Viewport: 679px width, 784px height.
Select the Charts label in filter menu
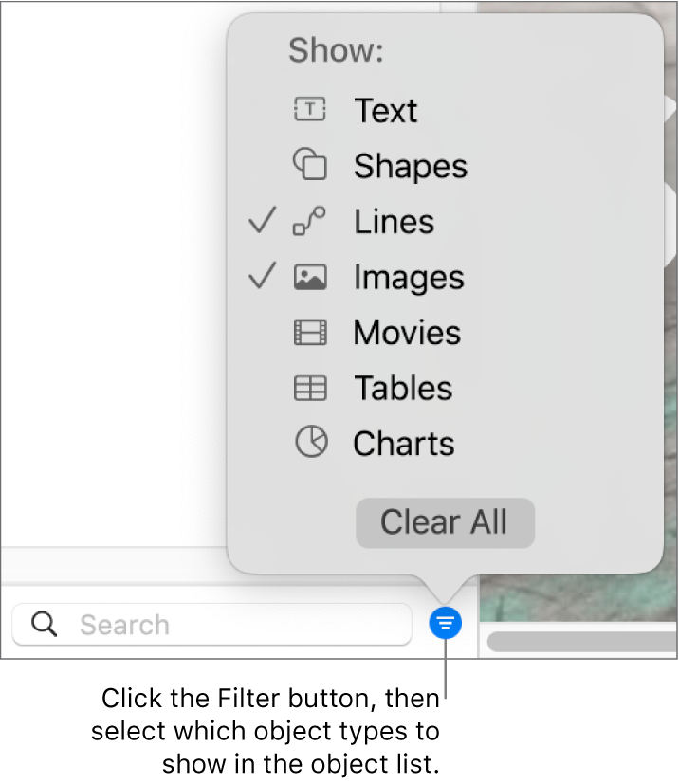[x=404, y=444]
